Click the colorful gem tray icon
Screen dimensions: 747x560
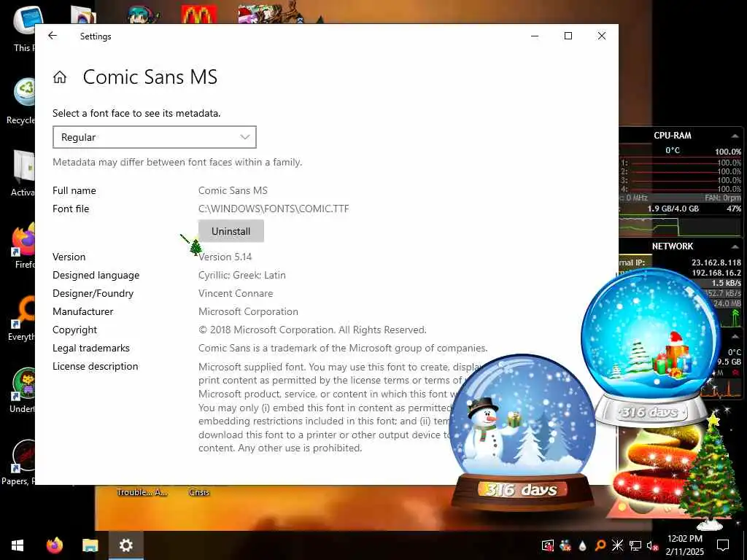pos(565,545)
